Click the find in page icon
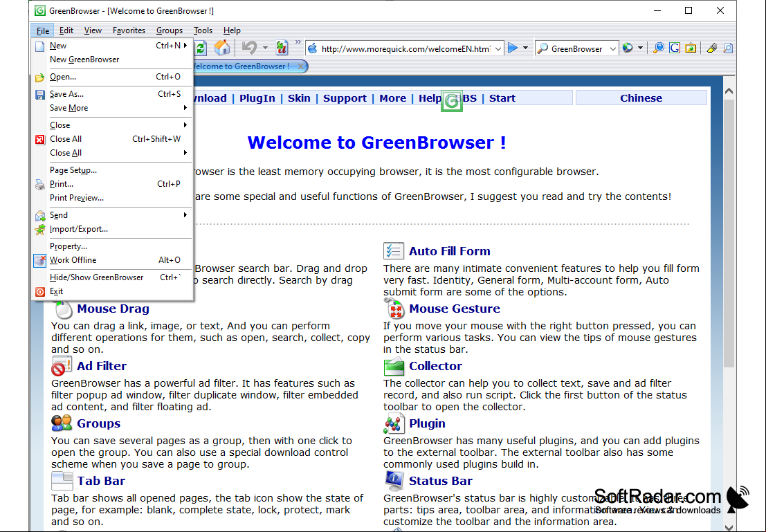This screenshot has width=766, height=532. click(728, 48)
